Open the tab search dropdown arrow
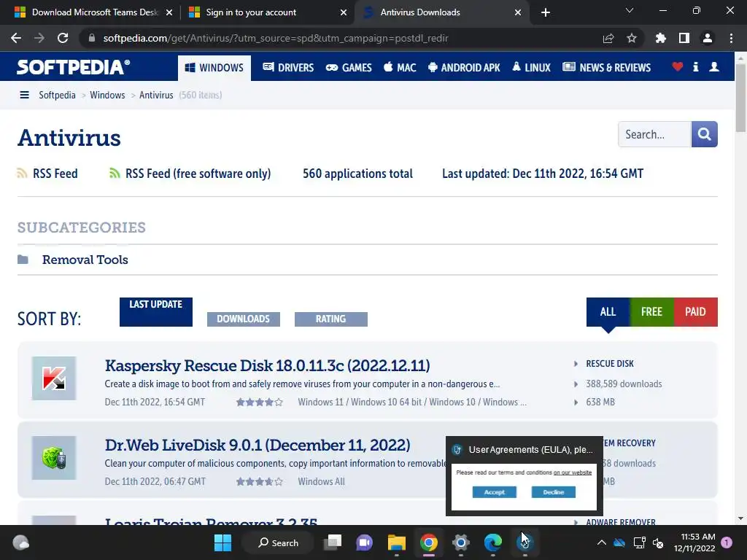 [630, 10]
